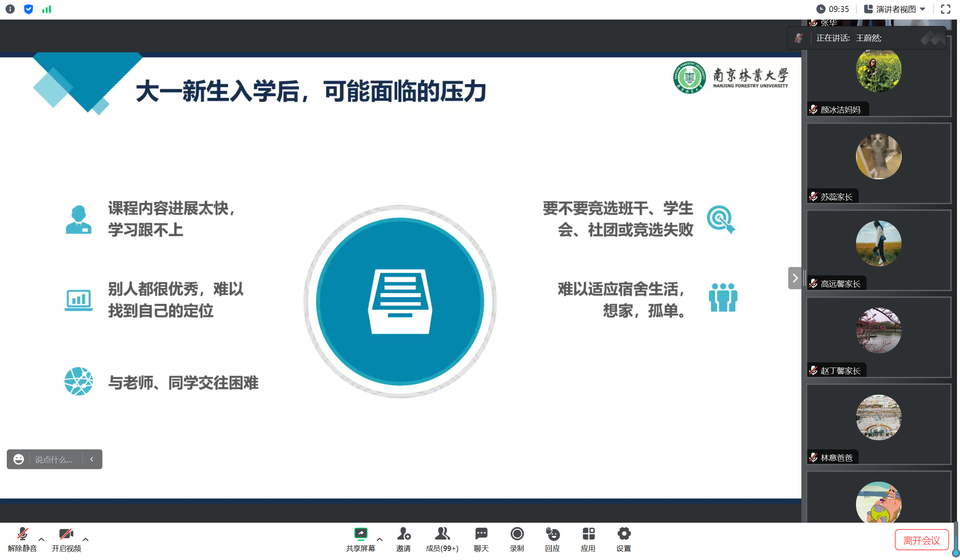The width and height of the screenshot is (960, 560).
Task: Expand audio options arrow beside 解除静音
Action: [x=41, y=539]
